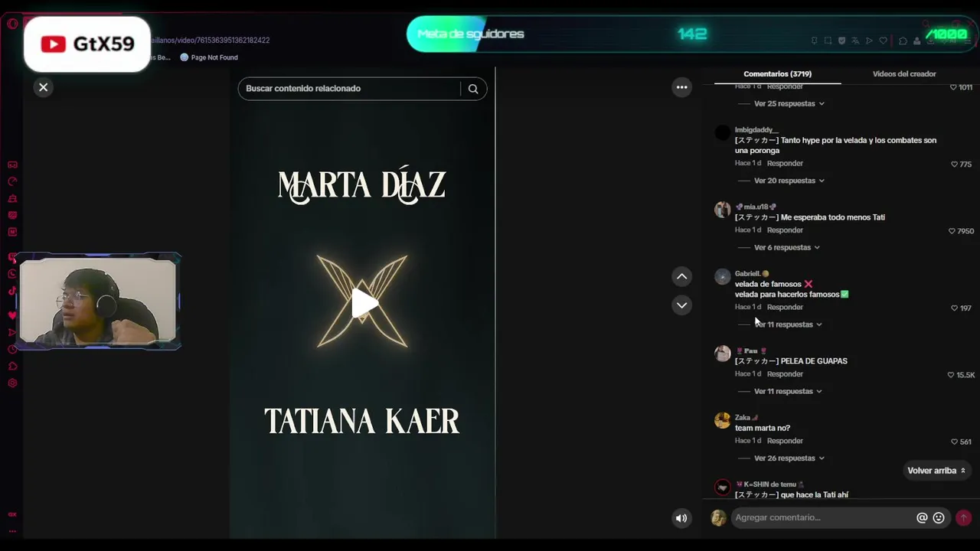The image size is (980, 551).
Task: Focus the Agregar comentario input field
Action: pos(822,518)
